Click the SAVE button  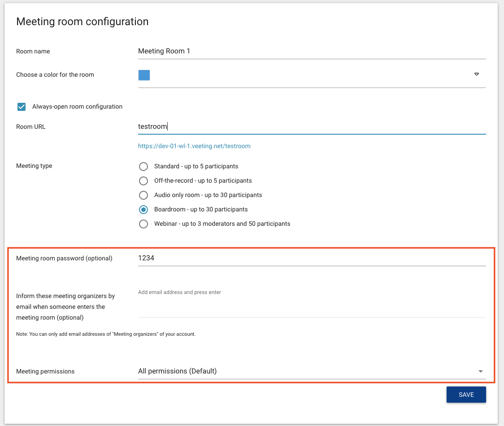pos(466,395)
